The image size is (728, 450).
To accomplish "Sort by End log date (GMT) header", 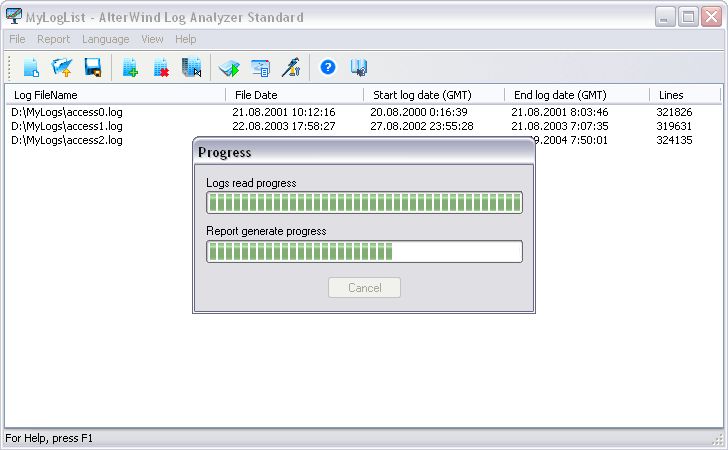I will [x=577, y=95].
